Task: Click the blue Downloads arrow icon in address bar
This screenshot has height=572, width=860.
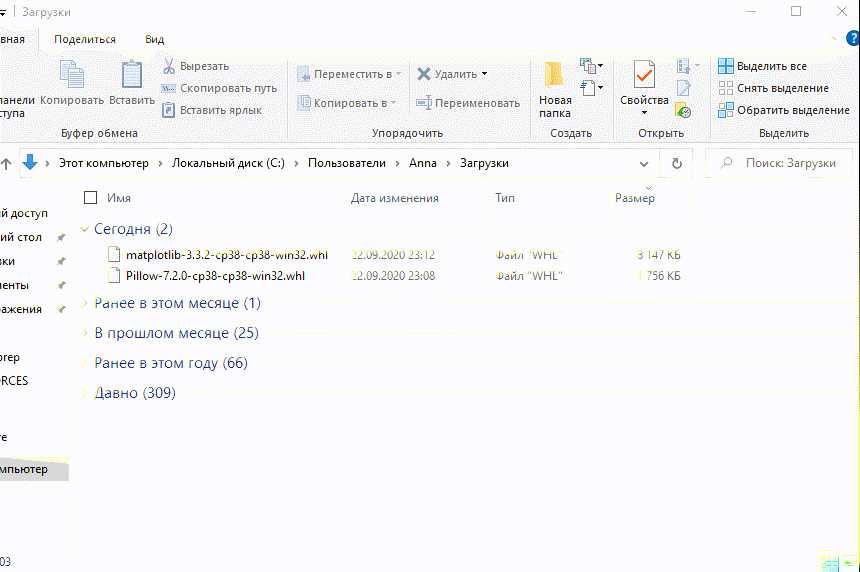Action: [x=30, y=162]
